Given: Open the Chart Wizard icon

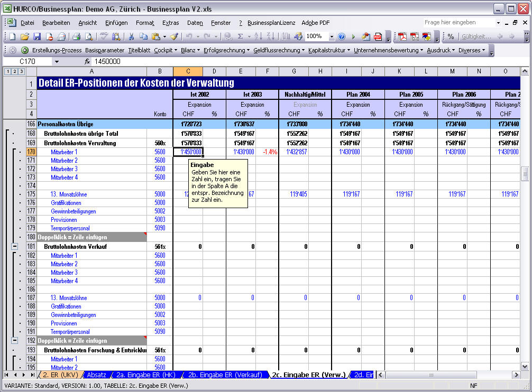Looking at the screenshot, I should 286,36.
